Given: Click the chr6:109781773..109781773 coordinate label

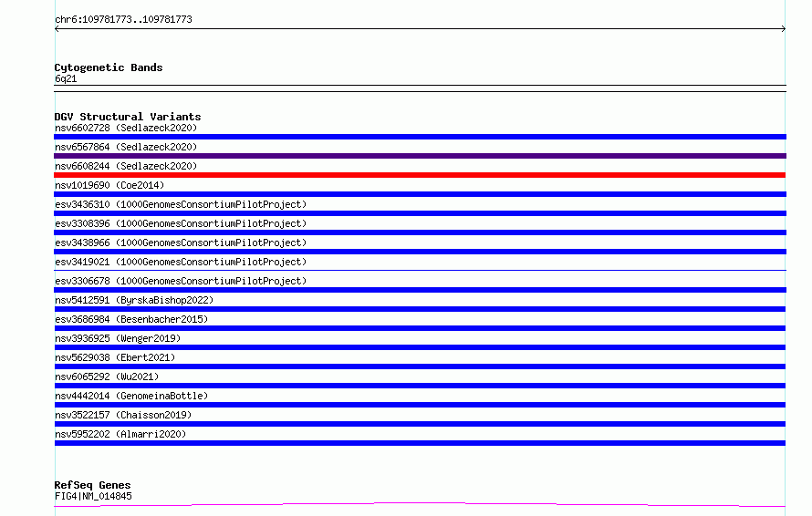Looking at the screenshot, I should point(123,20).
